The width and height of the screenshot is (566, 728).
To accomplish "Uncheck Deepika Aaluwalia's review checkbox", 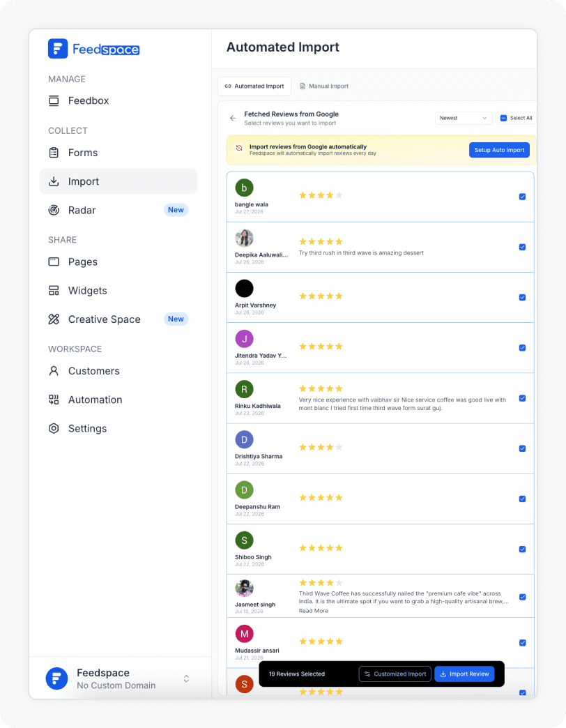I will click(x=522, y=247).
